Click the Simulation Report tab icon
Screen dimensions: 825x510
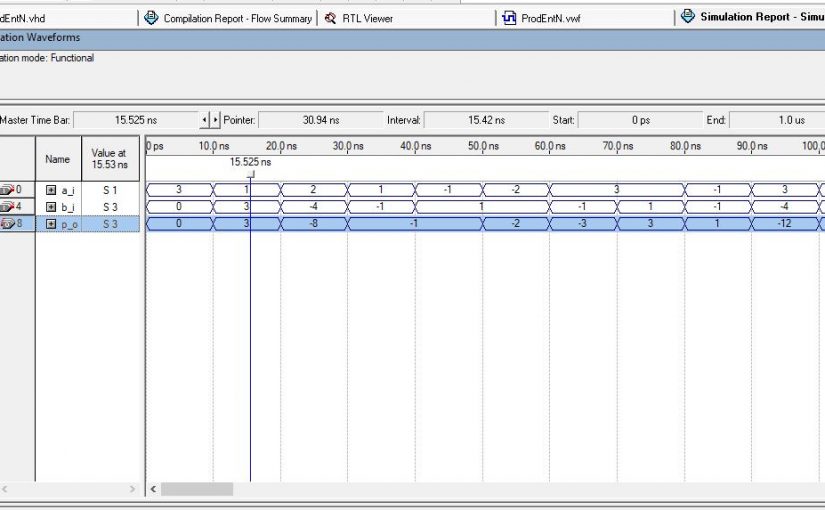click(688, 17)
